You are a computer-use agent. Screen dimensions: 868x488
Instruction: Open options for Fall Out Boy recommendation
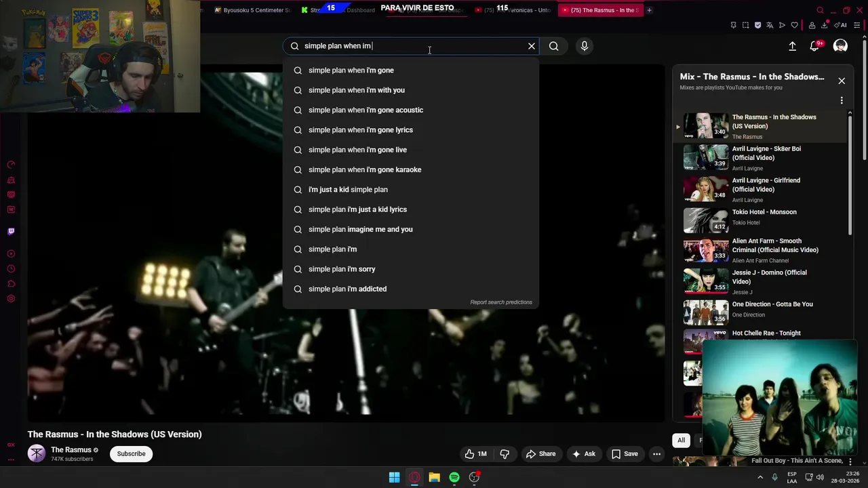click(850, 462)
